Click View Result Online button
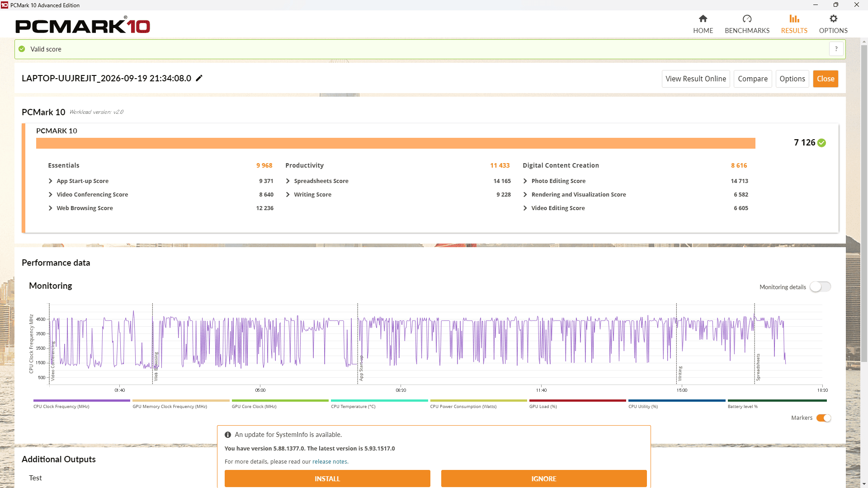 696,79
